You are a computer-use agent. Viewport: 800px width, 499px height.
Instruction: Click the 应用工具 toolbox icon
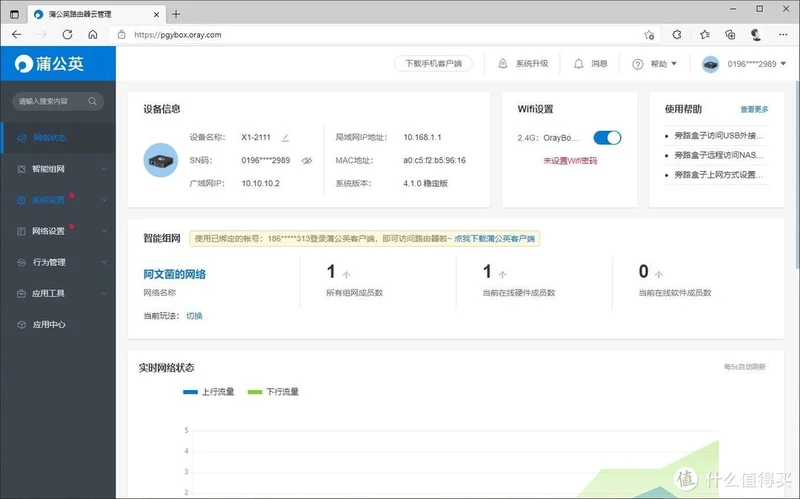tap(21, 293)
